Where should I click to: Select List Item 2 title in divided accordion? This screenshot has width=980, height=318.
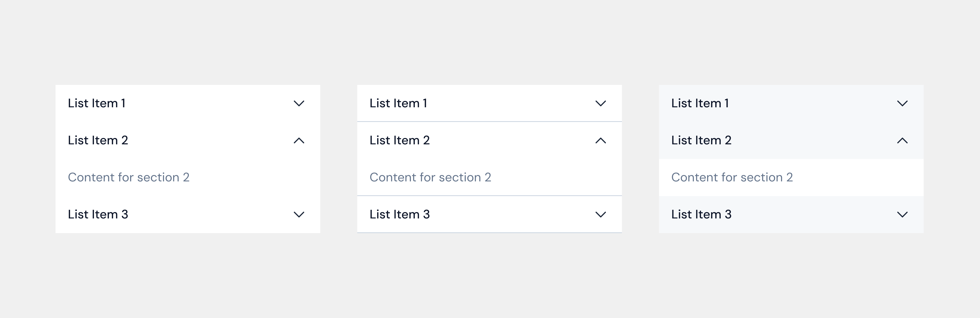[x=400, y=140]
